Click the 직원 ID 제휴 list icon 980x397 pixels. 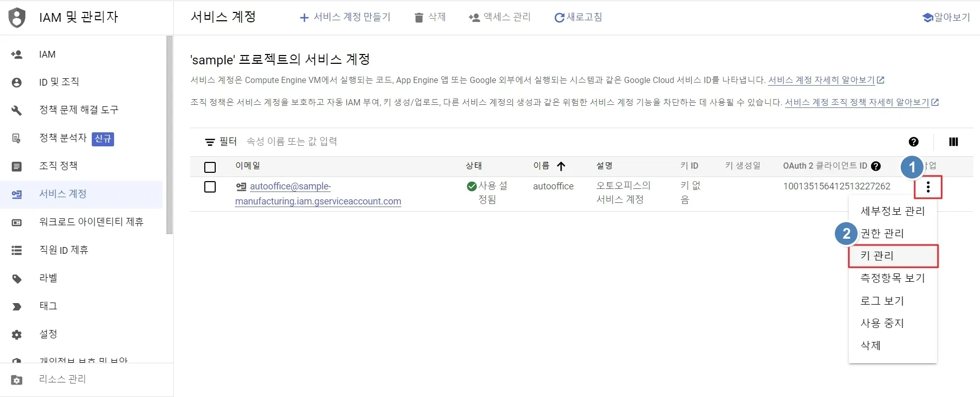(x=17, y=251)
